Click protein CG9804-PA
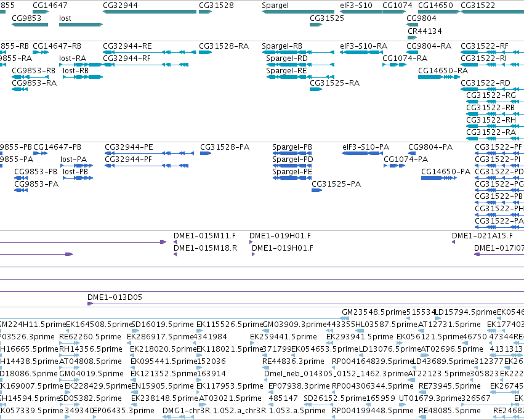This screenshot has height=420, width=524. [x=431, y=147]
